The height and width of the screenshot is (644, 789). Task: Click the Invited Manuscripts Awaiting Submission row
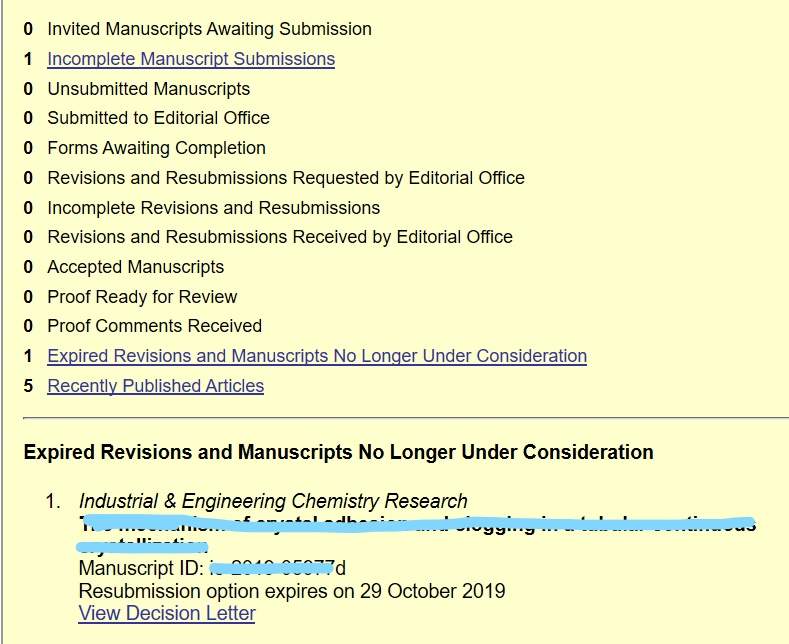[209, 29]
